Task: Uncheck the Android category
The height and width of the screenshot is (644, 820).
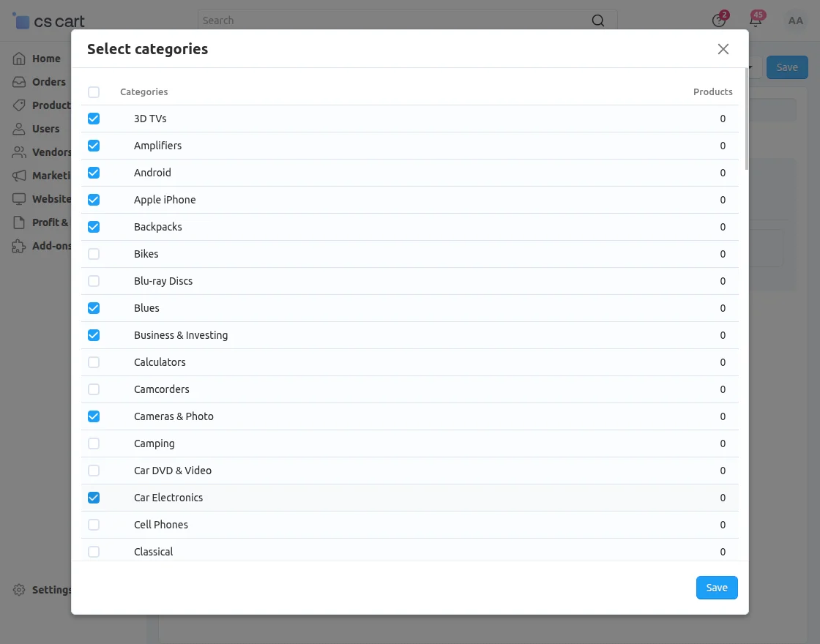Action: tap(94, 173)
